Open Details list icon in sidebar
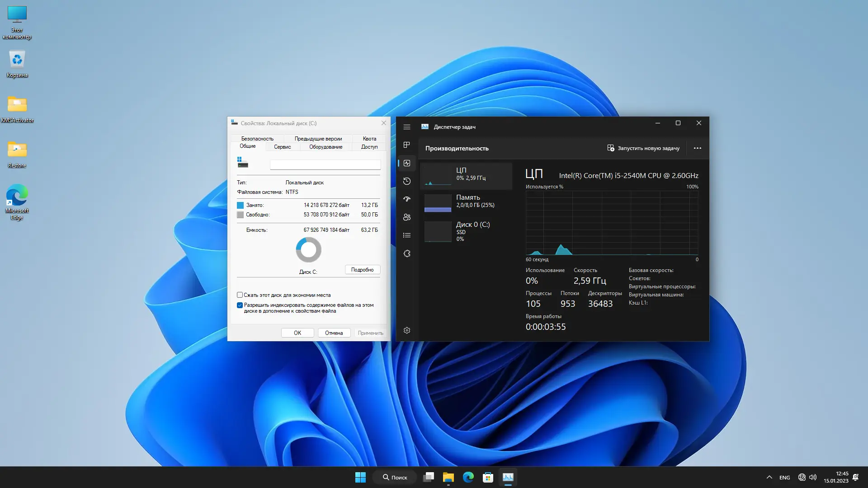Viewport: 868px width, 488px height. coord(407,235)
